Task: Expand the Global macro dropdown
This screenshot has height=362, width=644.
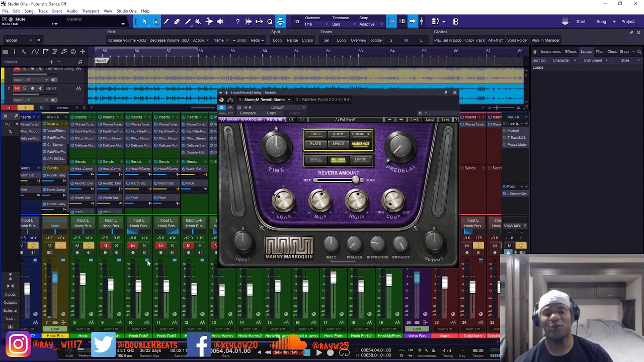Action: (18, 40)
